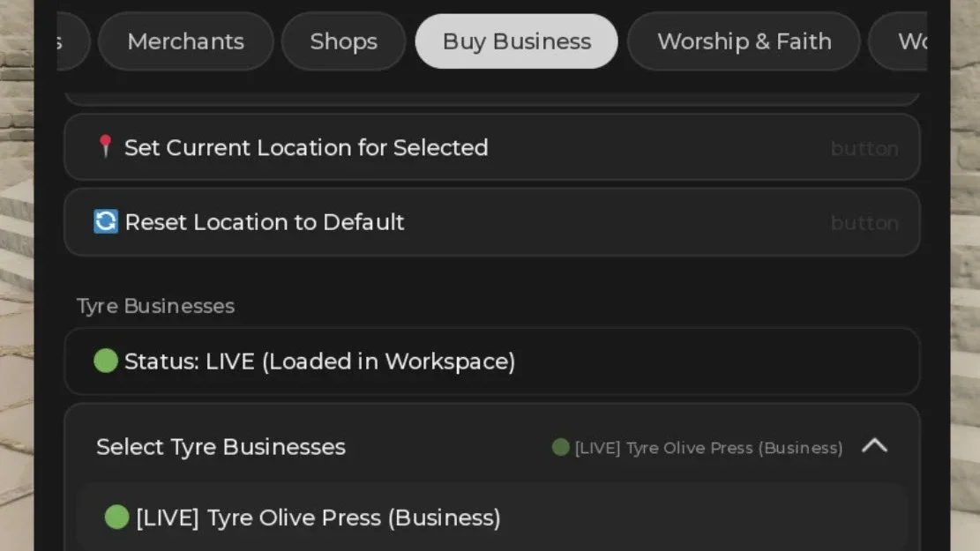Click partially hidden row above Set Current Location
The height and width of the screenshot is (551, 980).
point(492,99)
